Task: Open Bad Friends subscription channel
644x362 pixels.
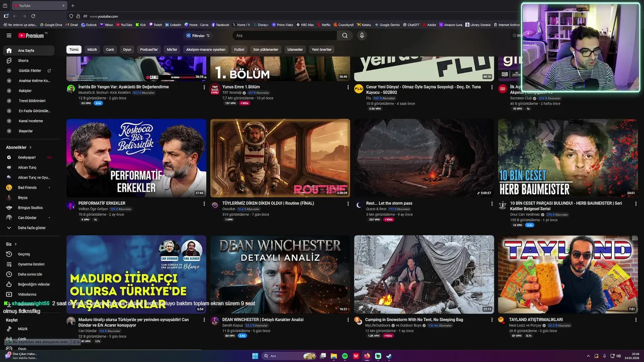Action: coord(28,188)
